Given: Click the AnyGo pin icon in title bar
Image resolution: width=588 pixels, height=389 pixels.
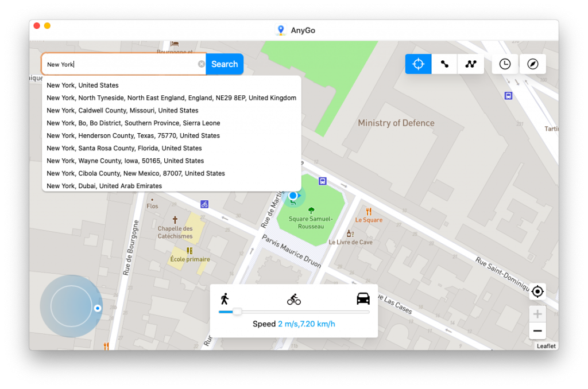Looking at the screenshot, I should coord(280,30).
